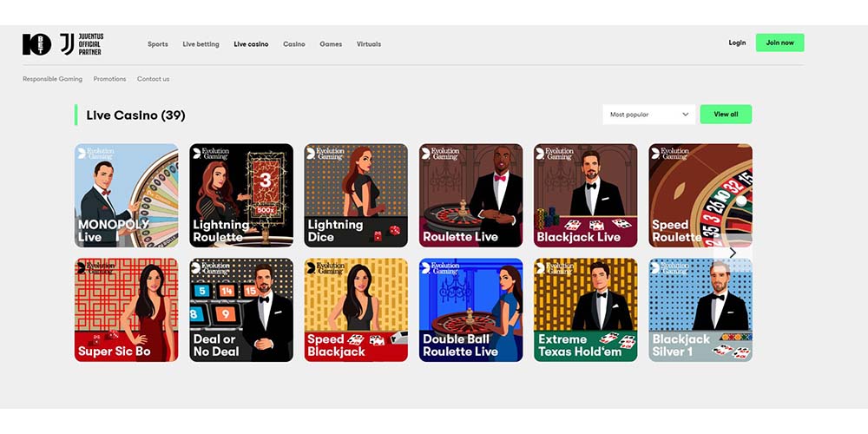This screenshot has width=868, height=434.
Task: Open Super Sic Bo game
Action: (126, 310)
